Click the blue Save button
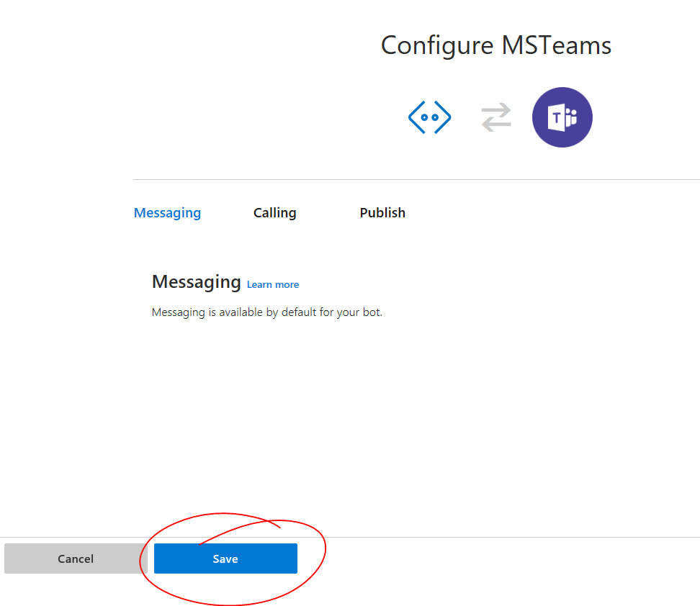 (225, 558)
